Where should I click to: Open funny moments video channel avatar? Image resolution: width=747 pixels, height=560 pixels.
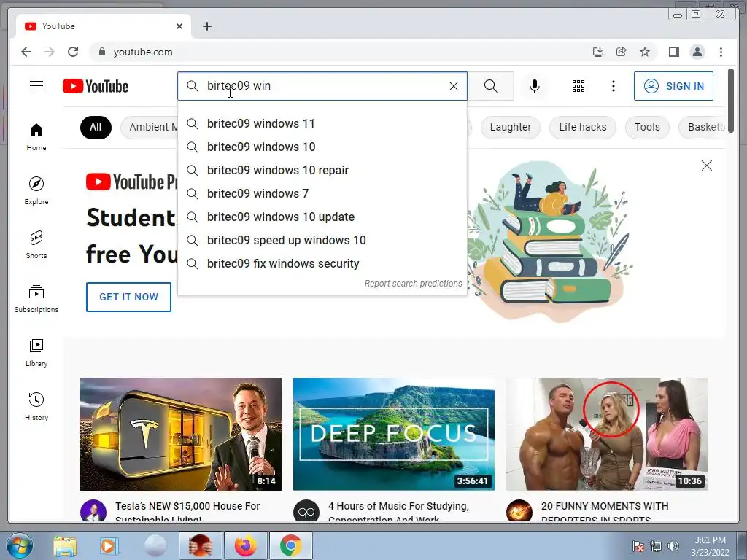(519, 511)
